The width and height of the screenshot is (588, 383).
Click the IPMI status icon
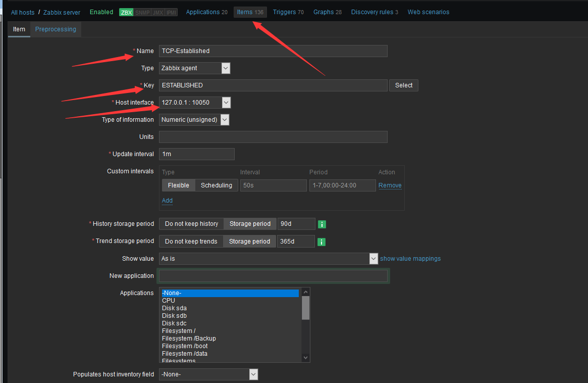click(170, 12)
